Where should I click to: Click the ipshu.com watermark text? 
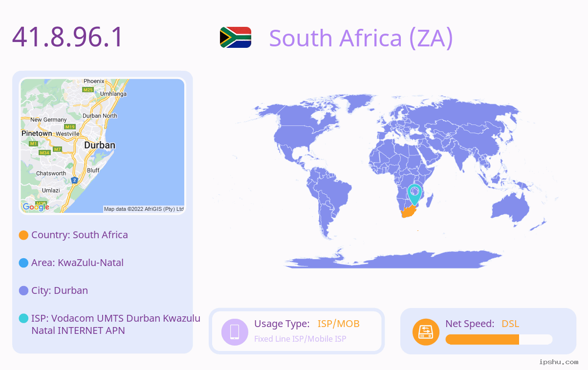point(559,362)
